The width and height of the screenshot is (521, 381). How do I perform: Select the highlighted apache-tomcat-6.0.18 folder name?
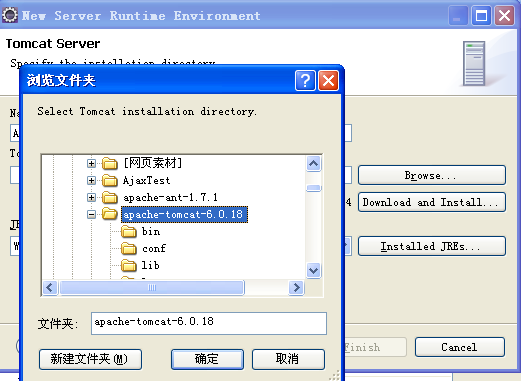coord(184,214)
